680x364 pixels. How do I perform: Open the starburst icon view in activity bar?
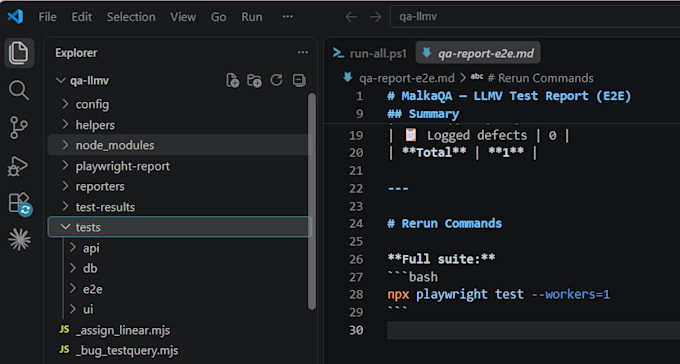point(20,239)
